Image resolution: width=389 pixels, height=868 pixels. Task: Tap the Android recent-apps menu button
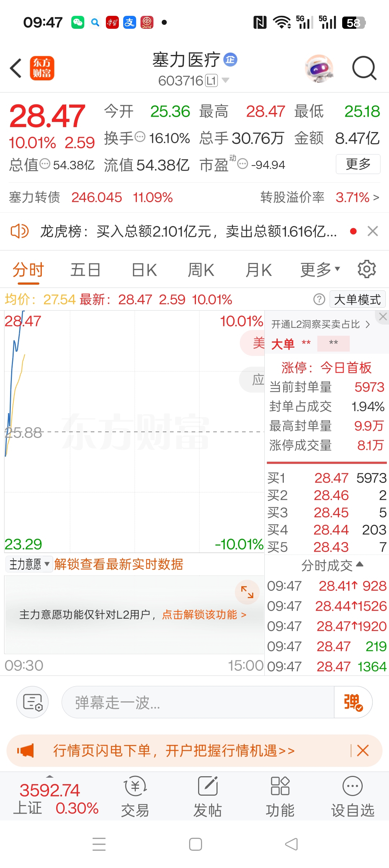click(x=99, y=844)
